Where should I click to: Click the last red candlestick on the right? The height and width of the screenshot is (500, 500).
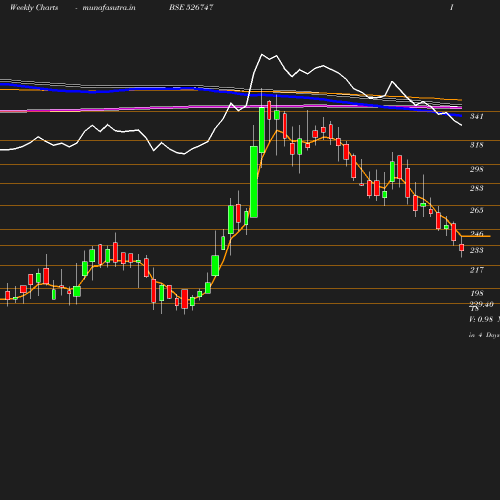[462, 247]
